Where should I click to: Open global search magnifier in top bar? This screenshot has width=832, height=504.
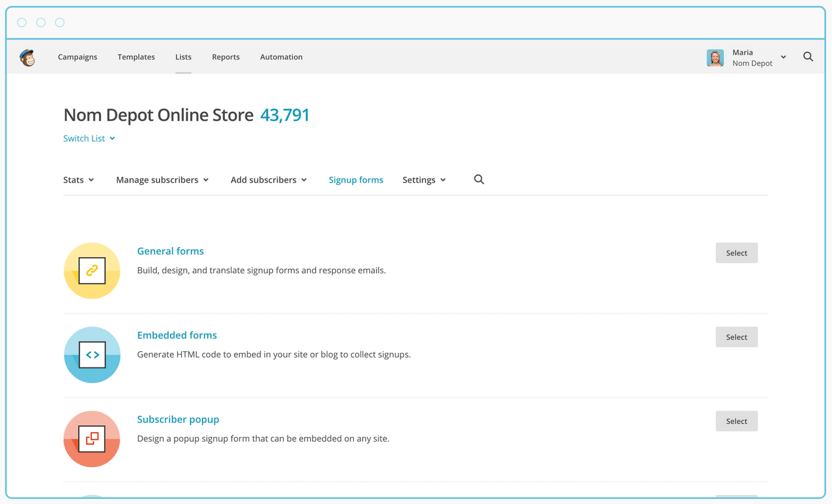[x=808, y=57]
